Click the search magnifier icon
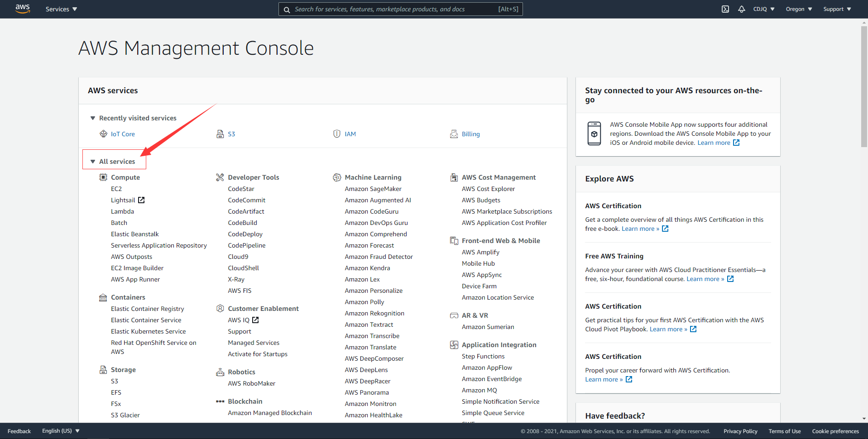The image size is (868, 439). click(x=287, y=10)
